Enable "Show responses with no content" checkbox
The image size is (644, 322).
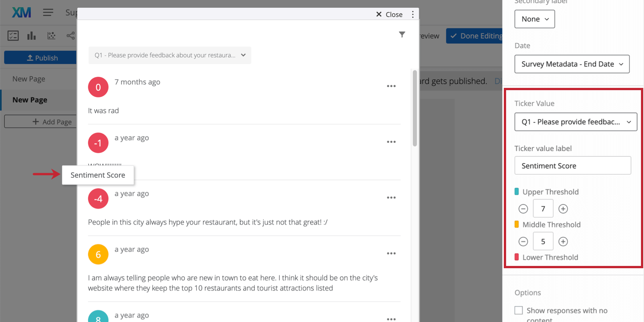pyautogui.click(x=519, y=310)
